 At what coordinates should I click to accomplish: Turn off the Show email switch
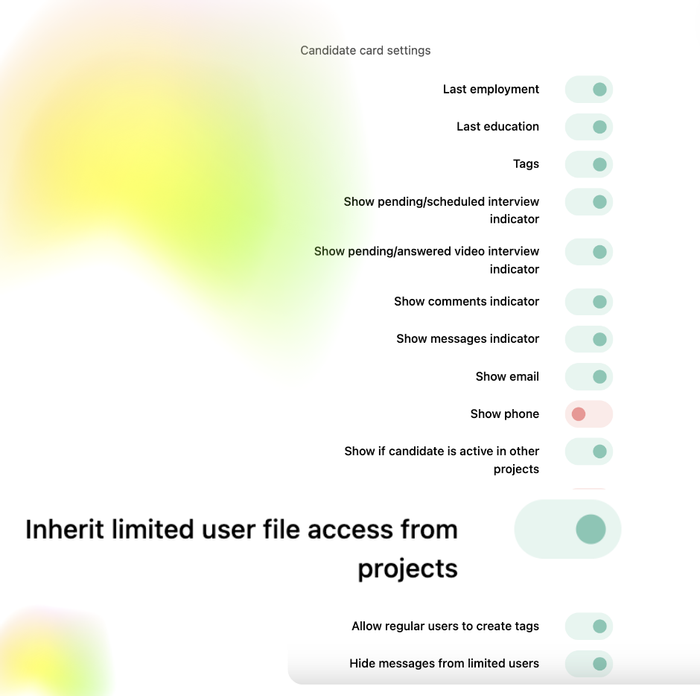(x=588, y=377)
